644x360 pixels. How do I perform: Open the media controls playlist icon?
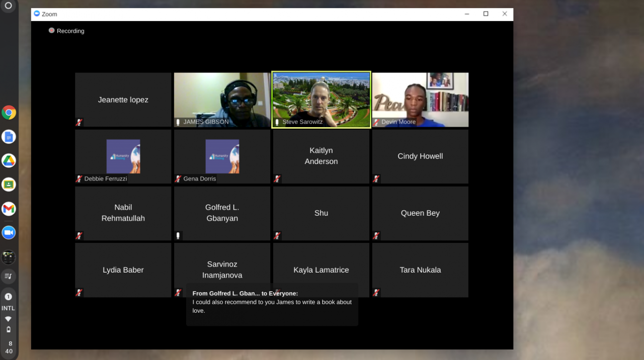pyautogui.click(x=8, y=276)
